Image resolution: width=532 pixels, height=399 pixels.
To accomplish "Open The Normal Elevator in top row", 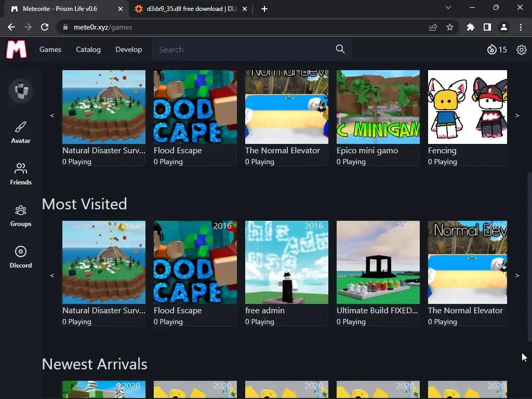I will pos(287,107).
